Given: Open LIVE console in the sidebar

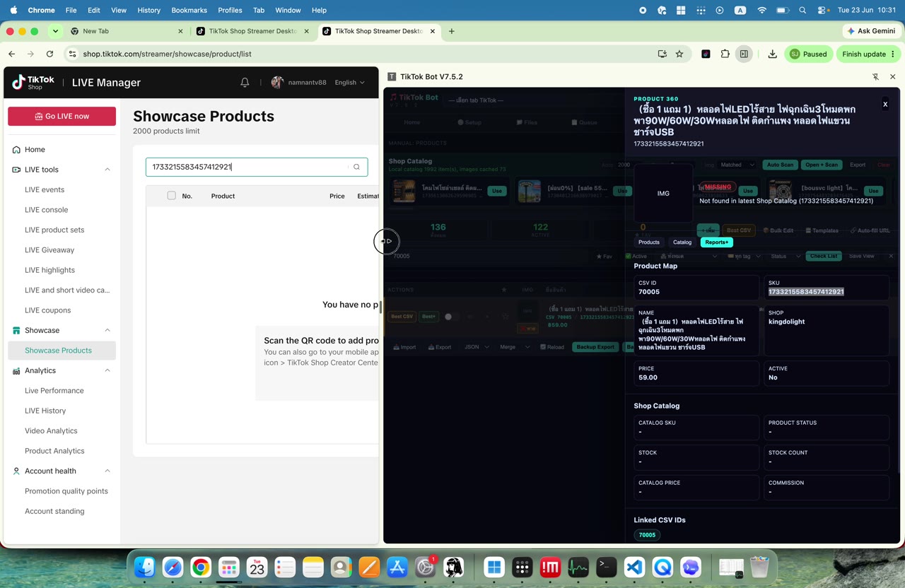Looking at the screenshot, I should 47,210.
